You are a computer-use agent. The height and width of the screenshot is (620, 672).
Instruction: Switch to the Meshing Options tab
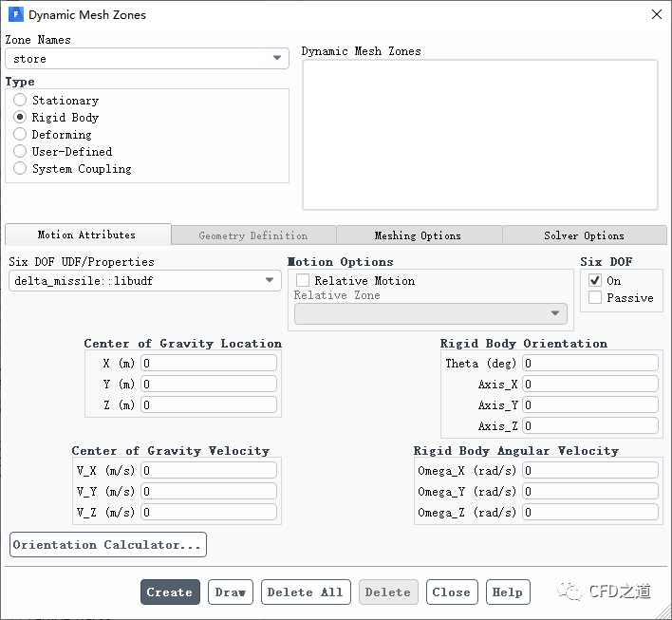tap(418, 235)
